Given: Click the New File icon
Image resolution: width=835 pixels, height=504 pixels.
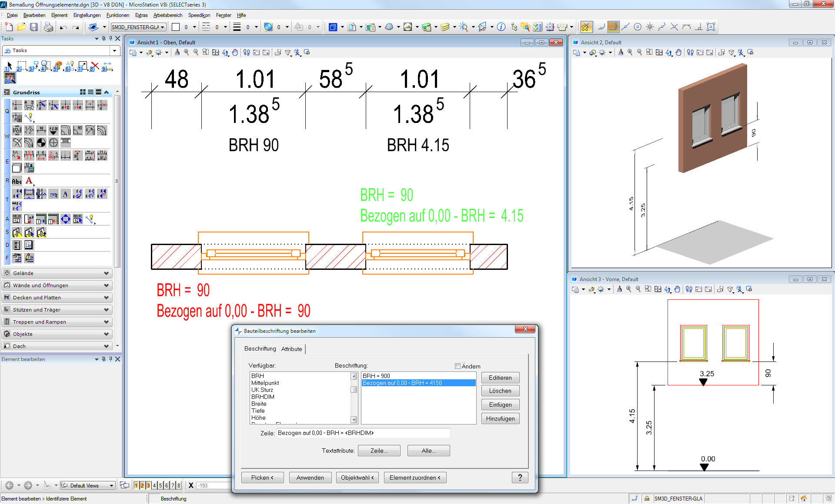Looking at the screenshot, I should 9,27.
